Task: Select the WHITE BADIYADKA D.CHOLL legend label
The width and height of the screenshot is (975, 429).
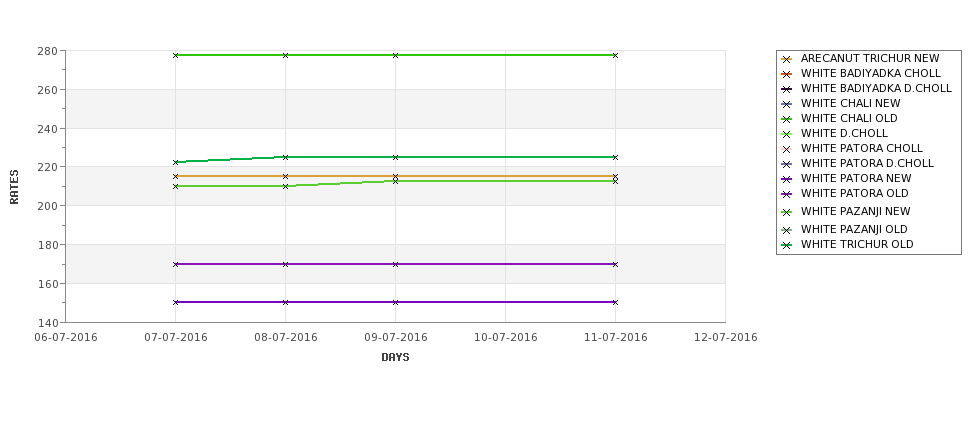Action: [876, 88]
